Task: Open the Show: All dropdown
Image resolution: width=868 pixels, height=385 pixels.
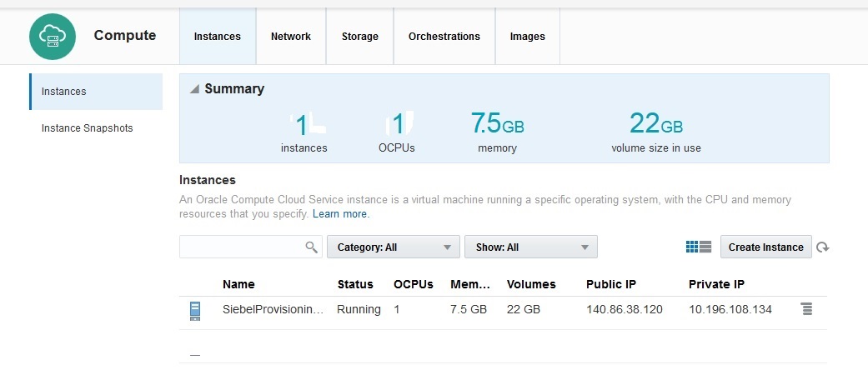Action: pos(531,247)
